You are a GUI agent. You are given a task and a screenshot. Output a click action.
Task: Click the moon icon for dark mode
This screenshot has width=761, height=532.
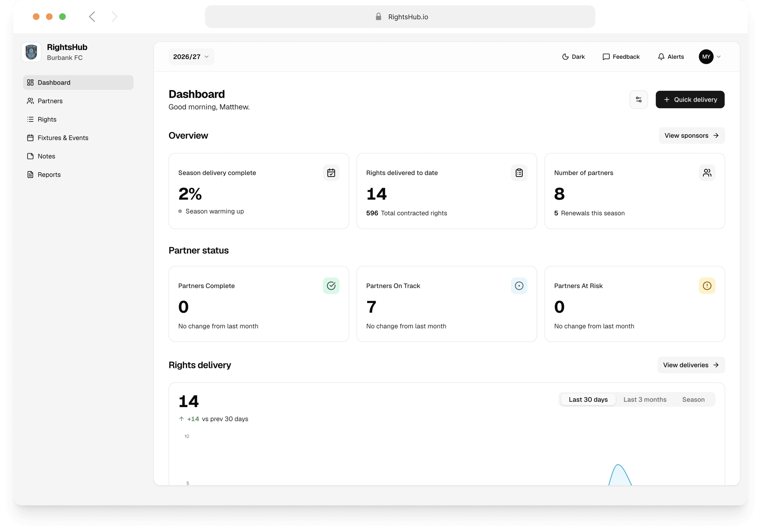point(565,57)
